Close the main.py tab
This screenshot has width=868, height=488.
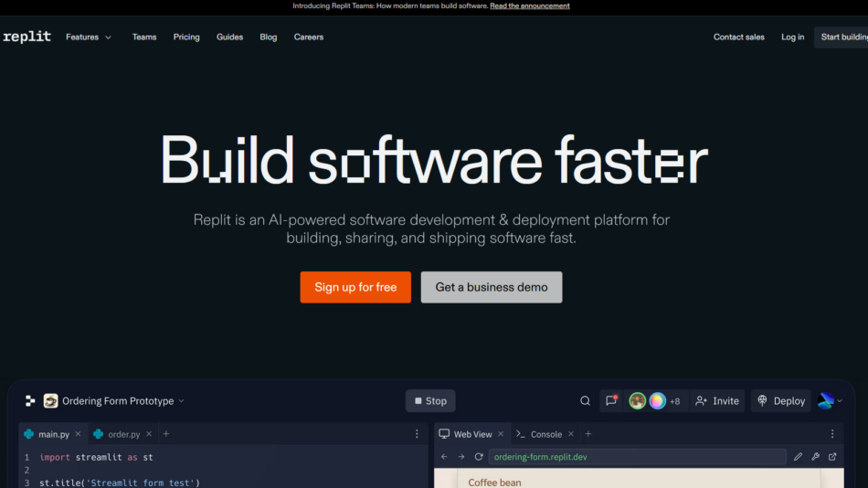[x=78, y=434]
